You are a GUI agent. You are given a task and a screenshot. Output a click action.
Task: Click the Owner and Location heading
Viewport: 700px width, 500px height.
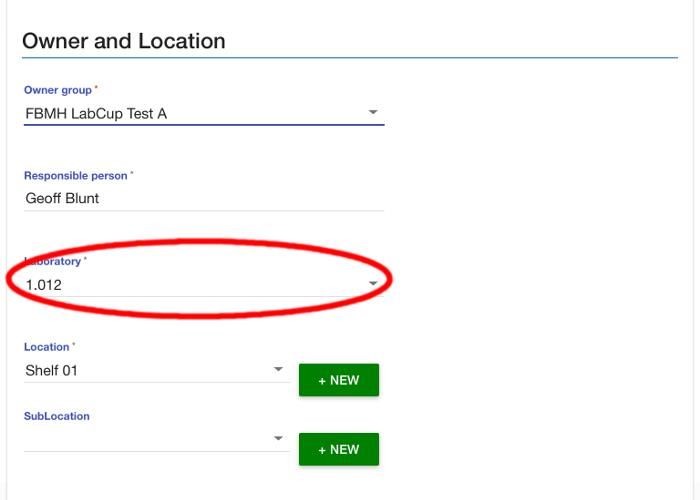click(x=124, y=41)
